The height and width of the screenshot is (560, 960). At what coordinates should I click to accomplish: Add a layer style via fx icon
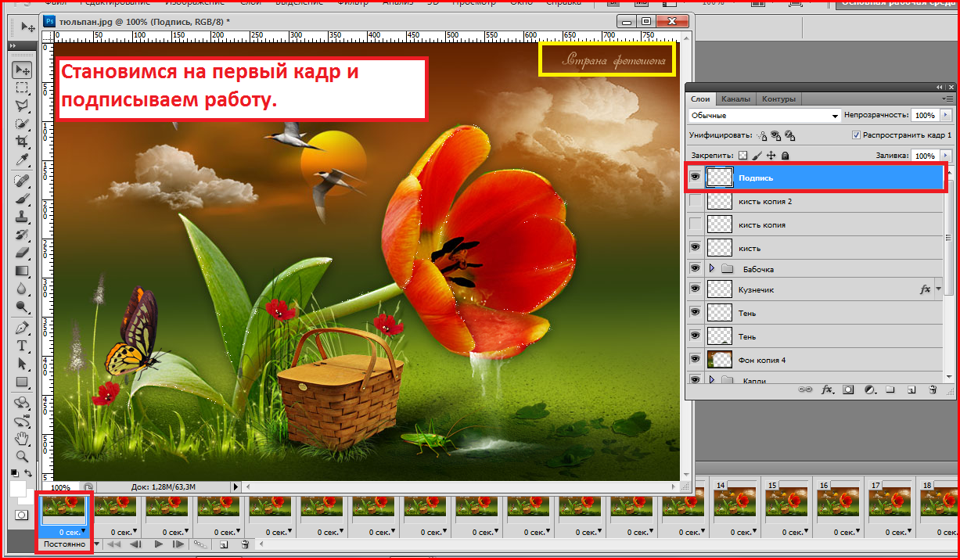(826, 389)
